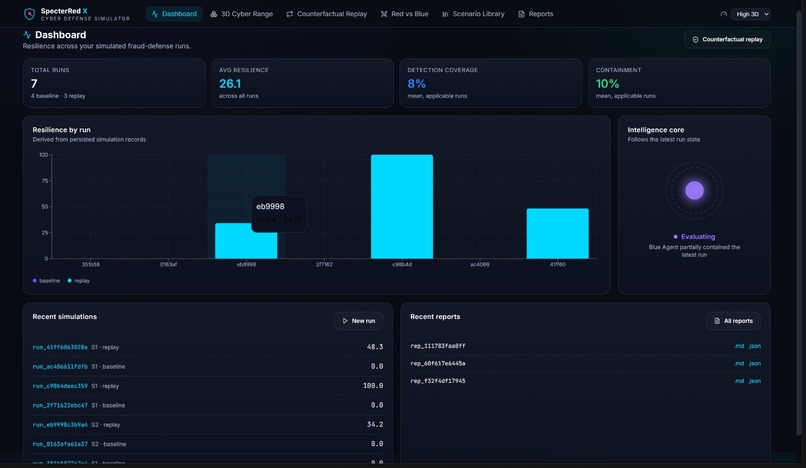
Task: Click the Containment value 10%
Action: pyautogui.click(x=607, y=83)
